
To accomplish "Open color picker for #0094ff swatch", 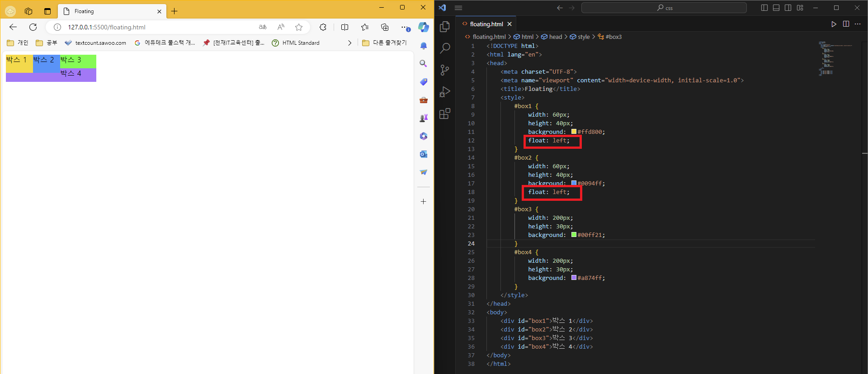I will pyautogui.click(x=574, y=183).
